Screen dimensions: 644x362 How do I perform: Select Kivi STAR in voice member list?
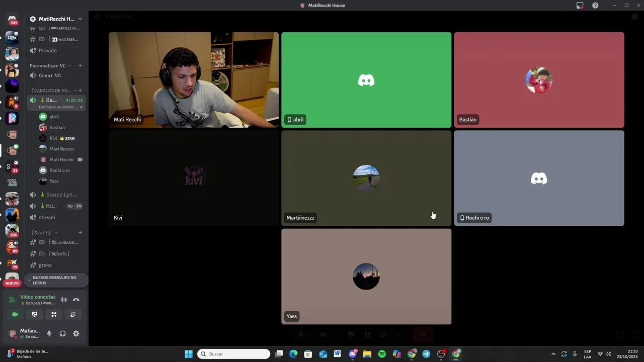click(x=61, y=138)
